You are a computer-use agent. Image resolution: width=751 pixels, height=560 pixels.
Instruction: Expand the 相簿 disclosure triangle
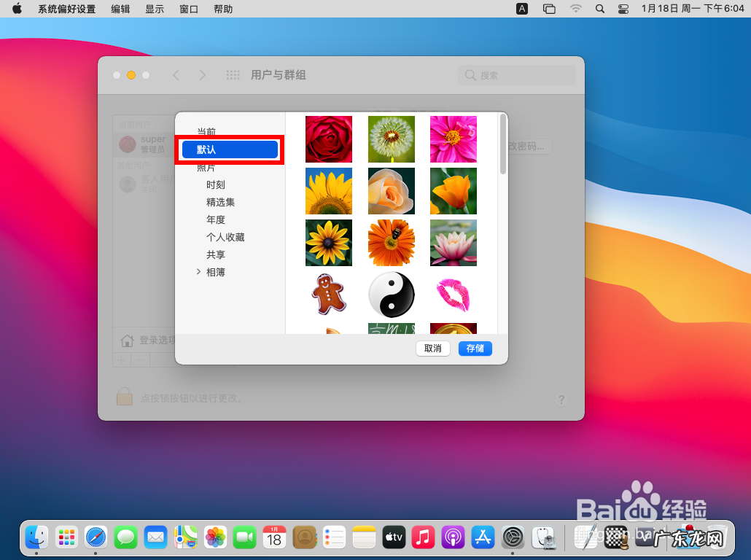click(198, 271)
